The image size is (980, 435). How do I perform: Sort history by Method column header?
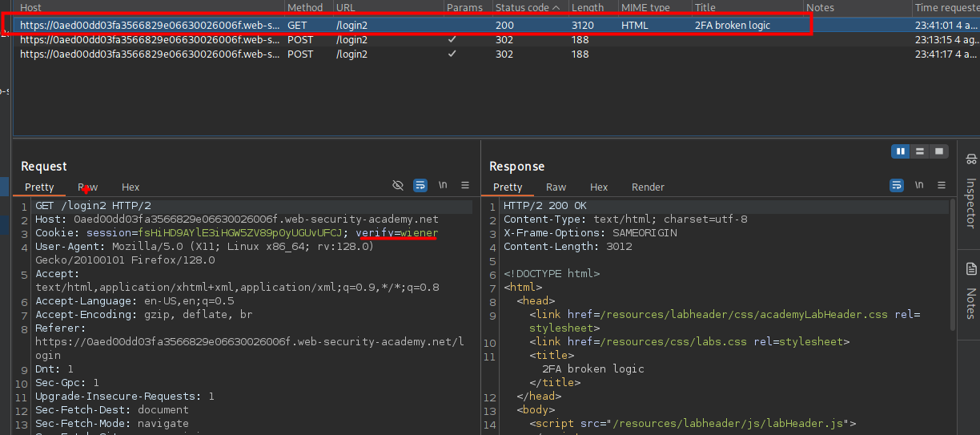click(304, 7)
